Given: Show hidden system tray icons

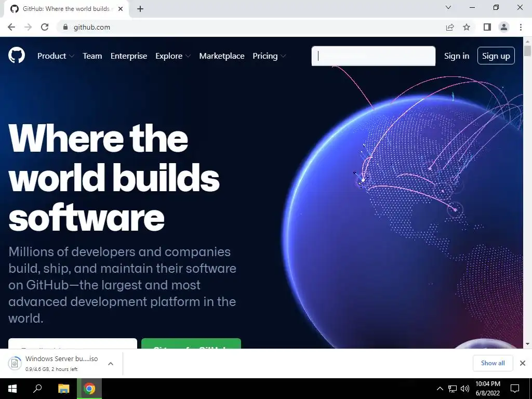Looking at the screenshot, I should click(x=440, y=389).
